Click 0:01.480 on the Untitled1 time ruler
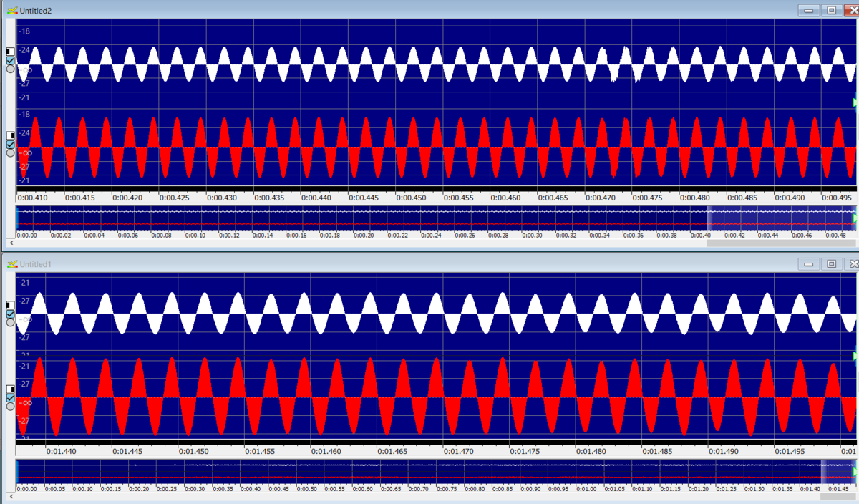This screenshot has width=859, height=504. click(x=591, y=451)
